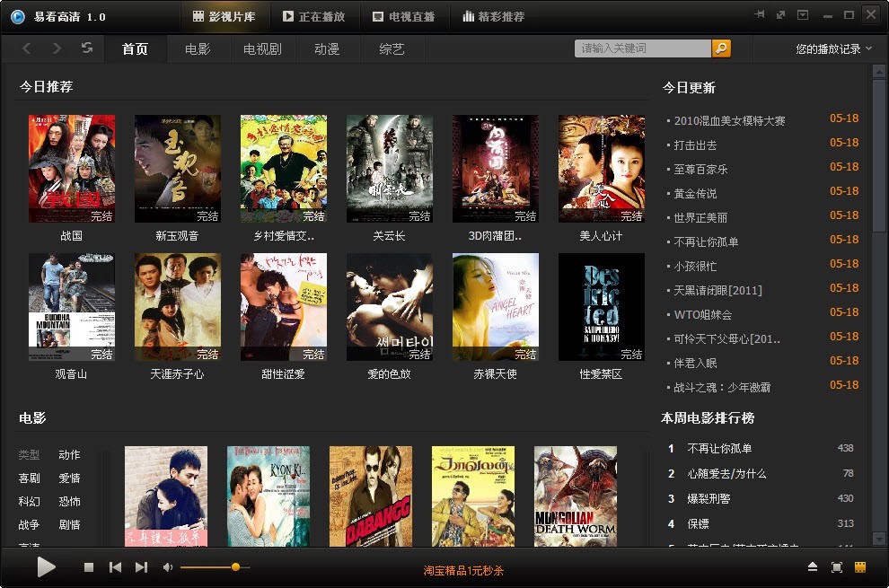Image resolution: width=889 pixels, height=588 pixels.
Task: Filter movies by 爱情 genre
Action: click(x=69, y=478)
